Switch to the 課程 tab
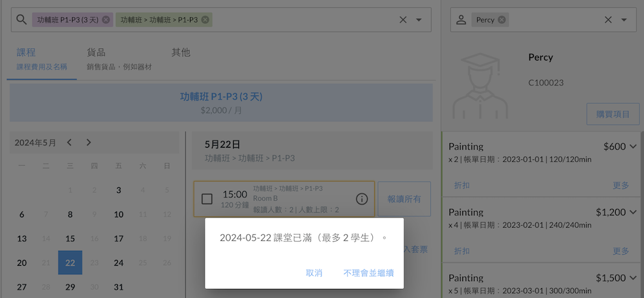The height and width of the screenshot is (298, 644). coord(41,59)
